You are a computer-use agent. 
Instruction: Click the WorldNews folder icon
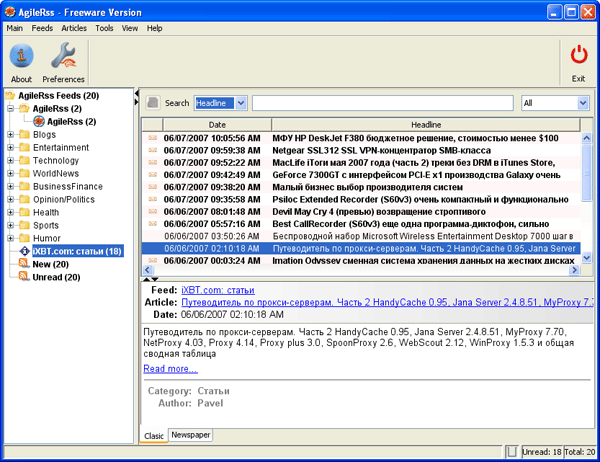coord(24,173)
